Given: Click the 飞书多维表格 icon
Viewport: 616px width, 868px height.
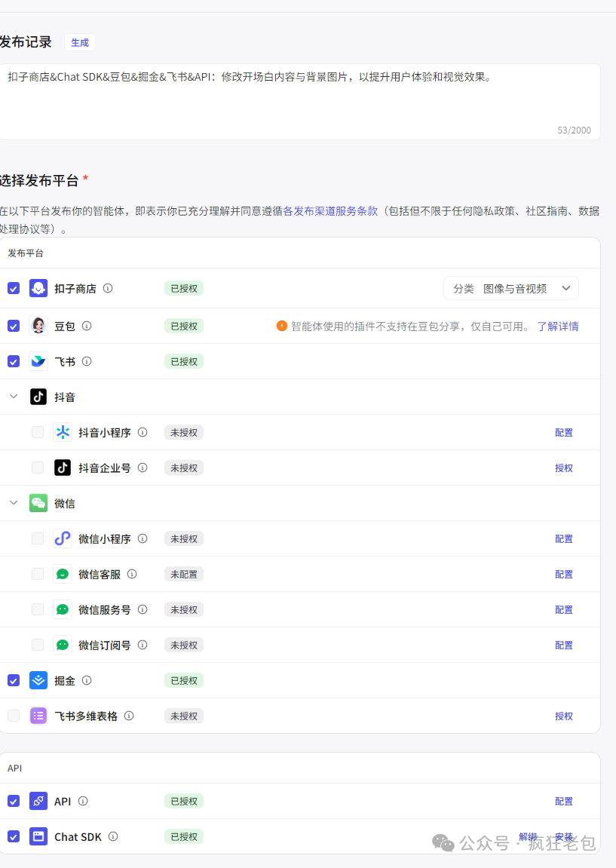Looking at the screenshot, I should (x=38, y=716).
